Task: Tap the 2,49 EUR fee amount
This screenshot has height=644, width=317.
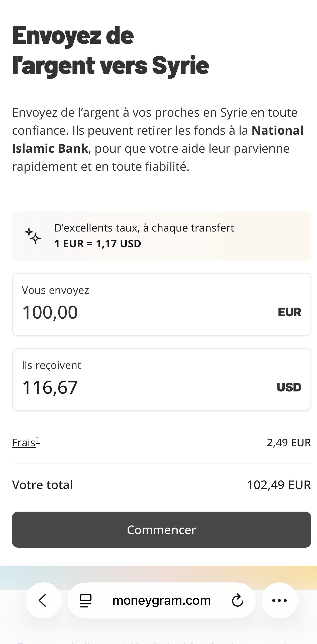Action: coord(289,443)
